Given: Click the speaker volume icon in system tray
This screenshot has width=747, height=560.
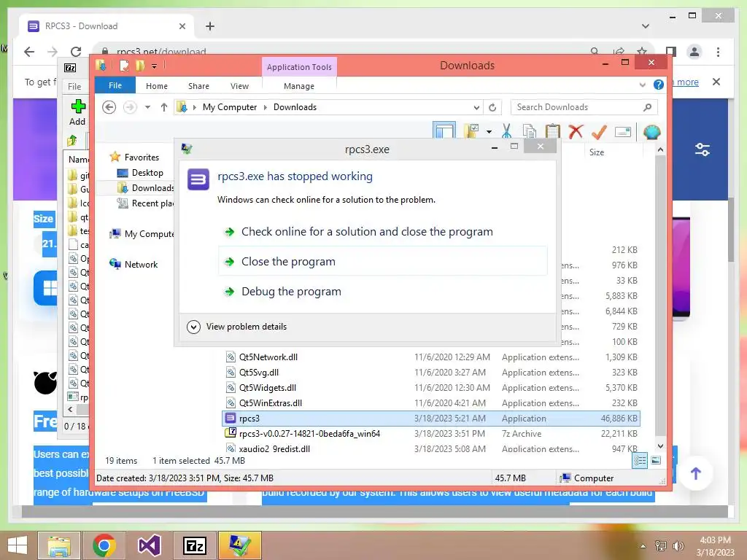Looking at the screenshot, I should 678,545.
